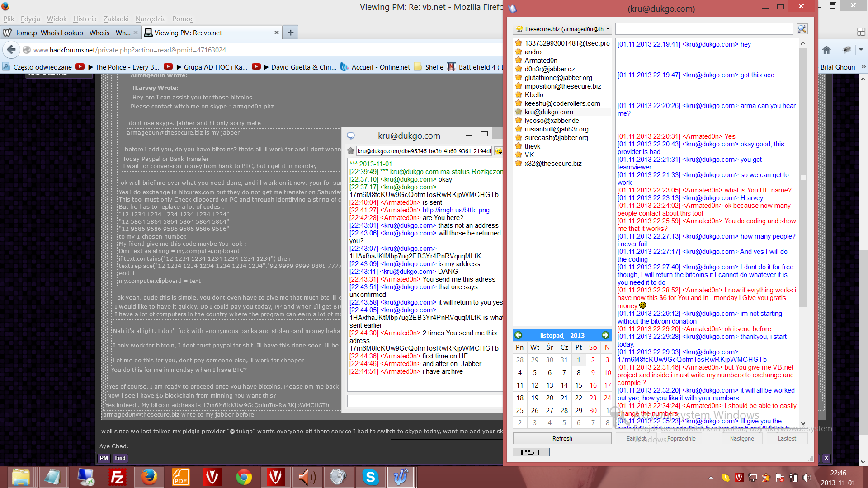This screenshot has height=488, width=868.
Task: Open FileZilla from the taskbar
Action: click(117, 477)
